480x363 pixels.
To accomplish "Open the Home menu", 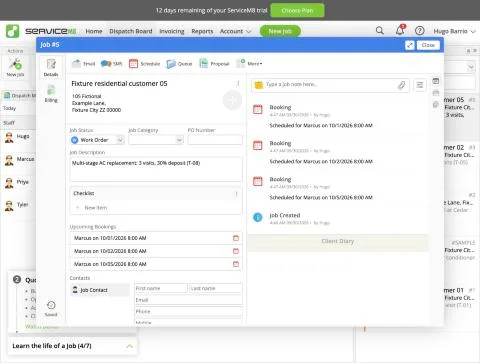I will point(94,31).
